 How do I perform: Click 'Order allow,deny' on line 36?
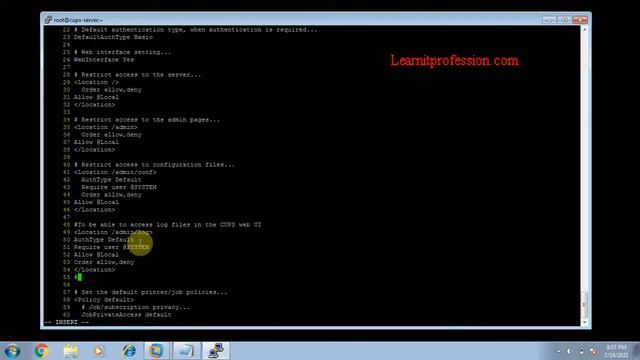click(111, 135)
